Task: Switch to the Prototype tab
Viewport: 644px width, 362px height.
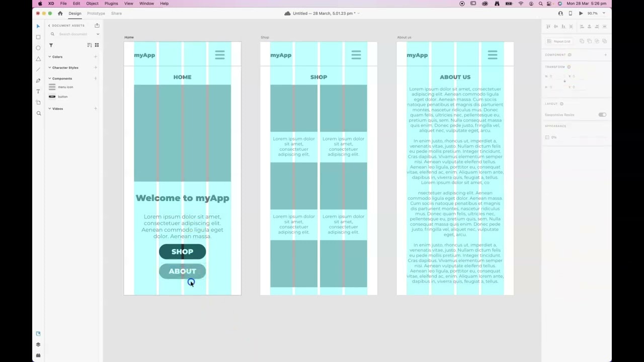Action: point(96,14)
